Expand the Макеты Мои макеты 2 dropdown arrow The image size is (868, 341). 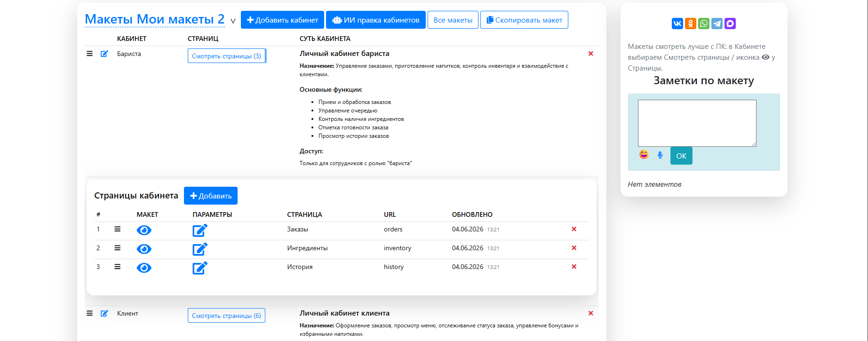233,21
